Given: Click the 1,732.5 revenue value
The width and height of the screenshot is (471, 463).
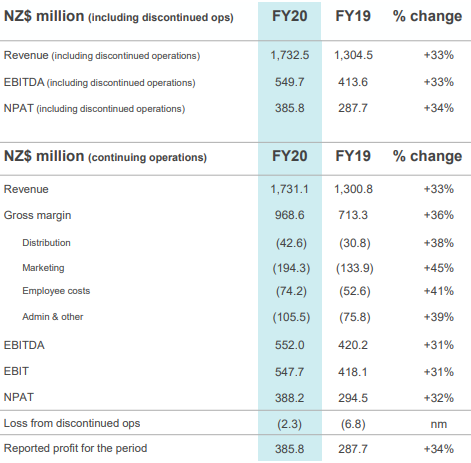Looking at the screenshot, I should pyautogui.click(x=290, y=55).
